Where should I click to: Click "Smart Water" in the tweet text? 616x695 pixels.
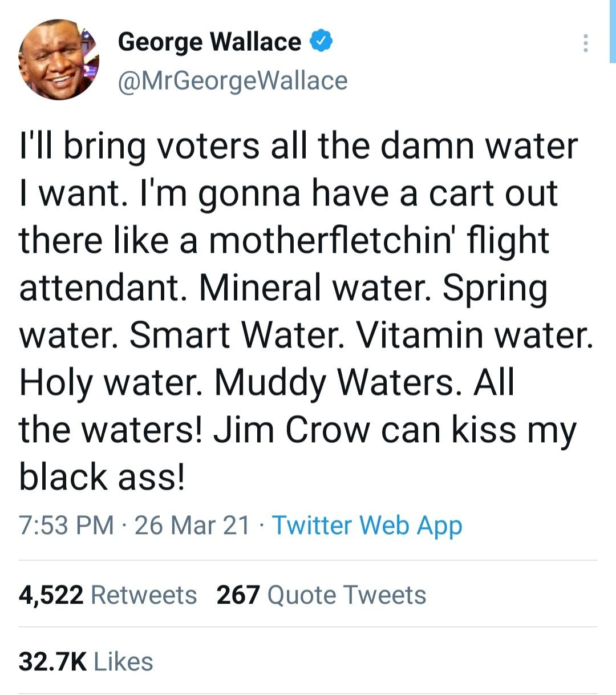(x=237, y=335)
